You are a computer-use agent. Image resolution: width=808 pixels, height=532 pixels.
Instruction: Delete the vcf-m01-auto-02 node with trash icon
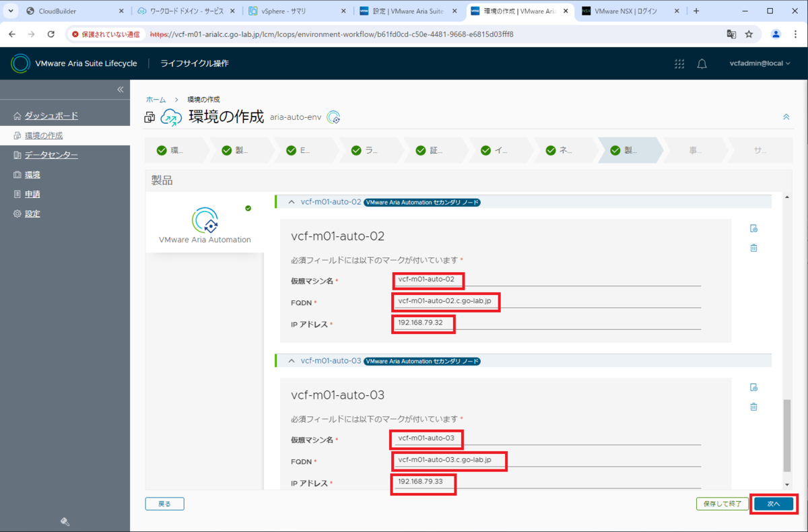click(x=753, y=248)
